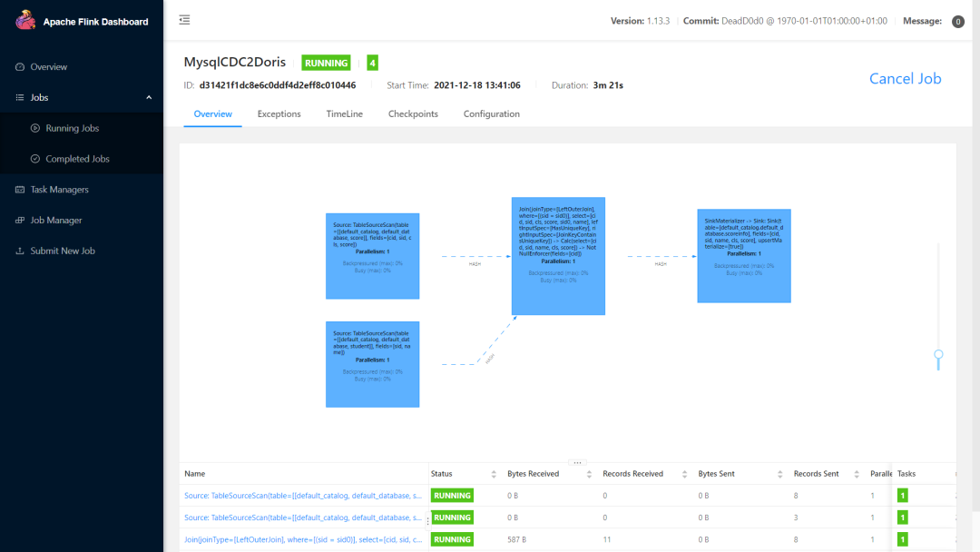This screenshot has width=980, height=552.
Task: Click the duration value 3m 21s
Action: (608, 85)
